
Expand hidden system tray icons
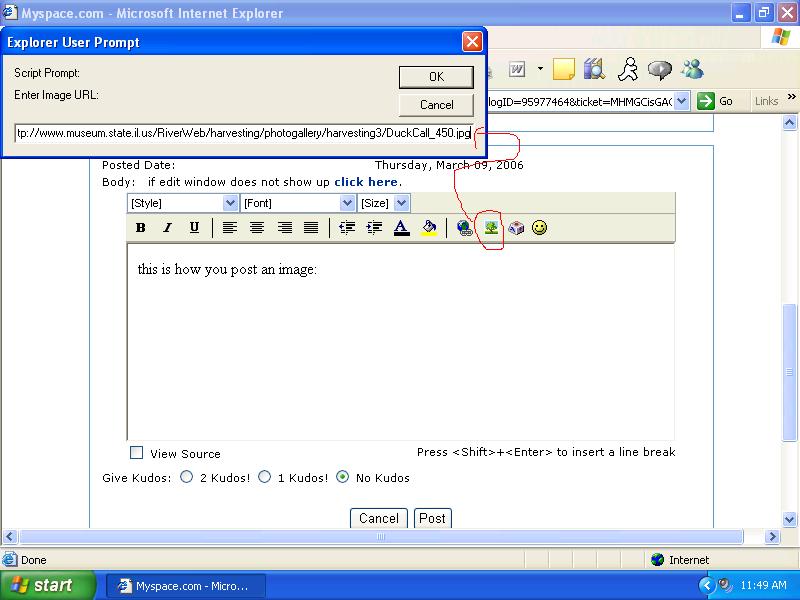(x=707, y=585)
